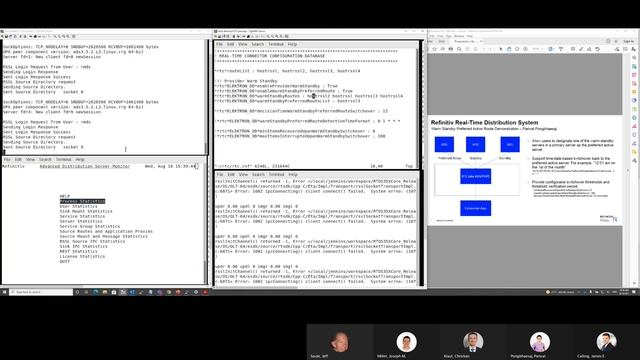Click the Miller, Joseph M. participant thumbnail
Screen dimensions: 640x360
[x=407, y=342]
